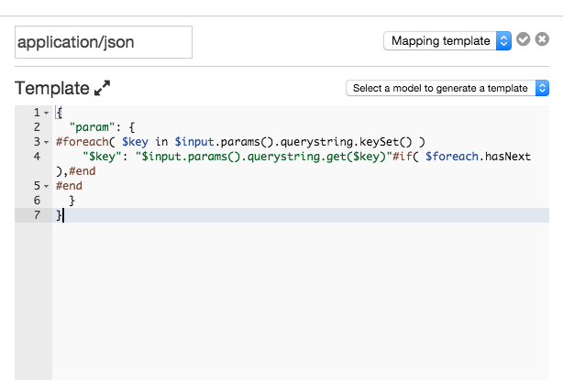Click the #foreach directive on line 3
This screenshot has height=392, width=574.
82,142
